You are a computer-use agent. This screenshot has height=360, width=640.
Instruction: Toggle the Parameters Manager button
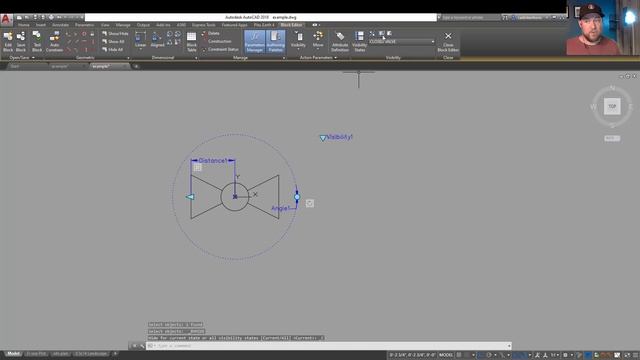pyautogui.click(x=255, y=42)
